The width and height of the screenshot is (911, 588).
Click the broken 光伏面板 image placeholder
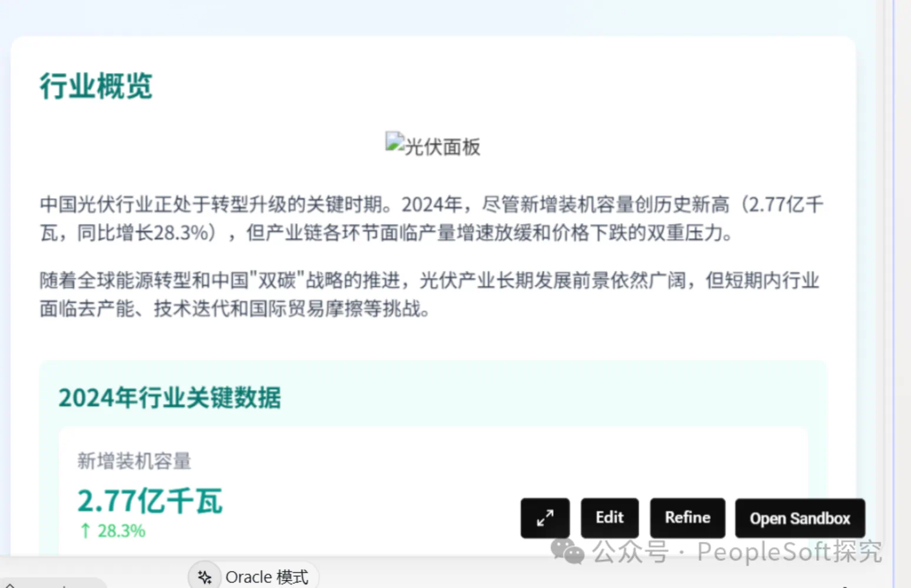[433, 145]
